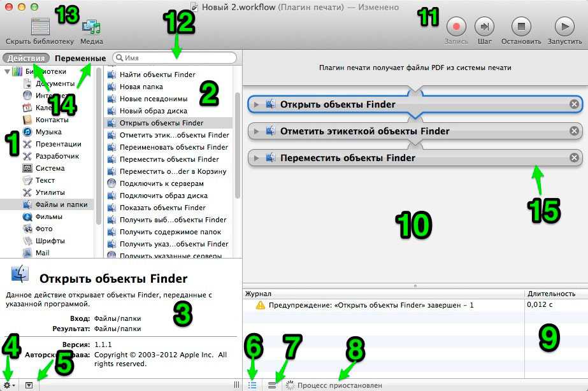Run the workflow with the Запустить button

point(564,27)
